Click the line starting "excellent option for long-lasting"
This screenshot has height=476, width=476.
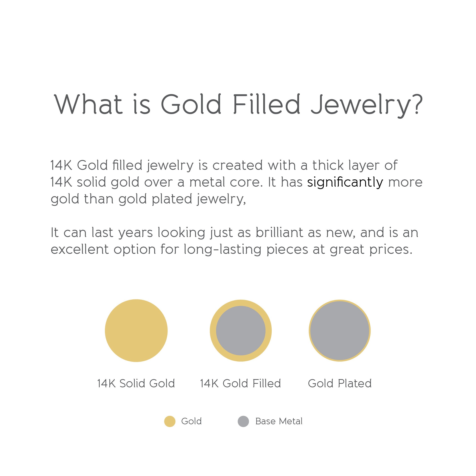(232, 249)
